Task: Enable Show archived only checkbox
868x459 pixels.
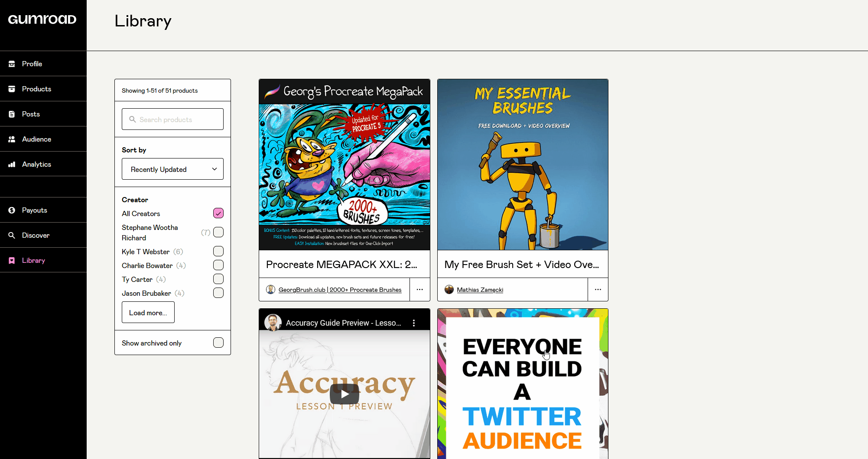Action: click(218, 343)
